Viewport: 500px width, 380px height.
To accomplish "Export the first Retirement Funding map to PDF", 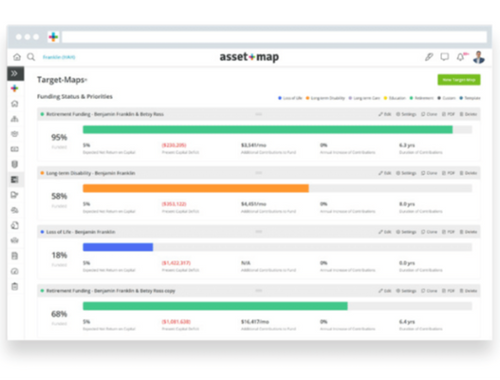I will [x=448, y=114].
